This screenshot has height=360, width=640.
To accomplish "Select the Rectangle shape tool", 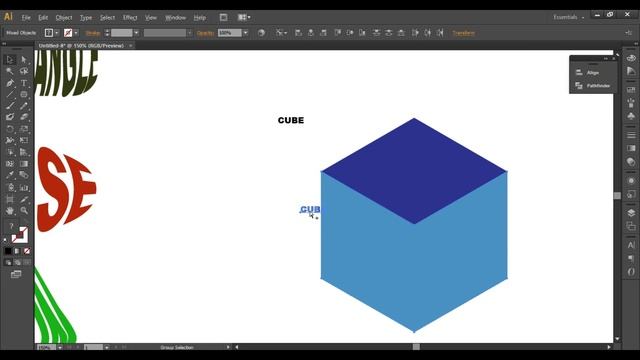I will pyautogui.click(x=24, y=94).
